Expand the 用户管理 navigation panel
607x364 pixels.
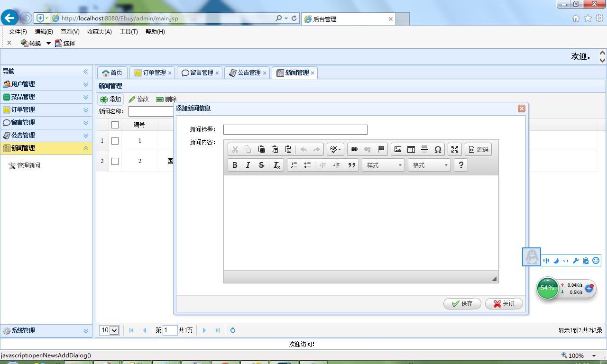point(86,84)
